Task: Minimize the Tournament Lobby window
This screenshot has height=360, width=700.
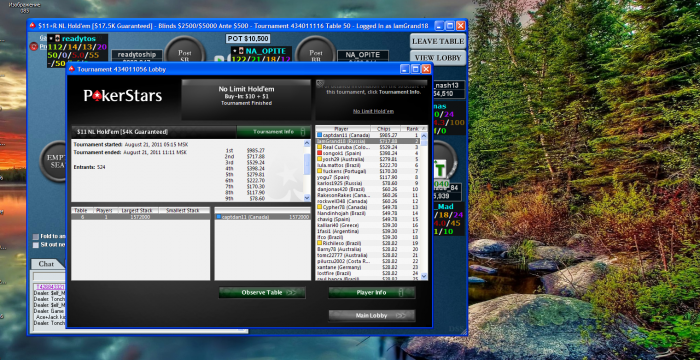Action: tap(404, 69)
